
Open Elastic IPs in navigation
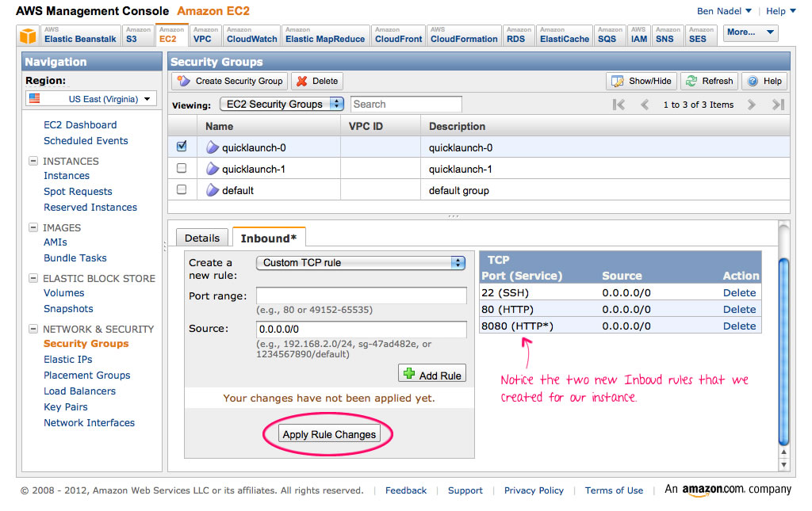pos(68,360)
